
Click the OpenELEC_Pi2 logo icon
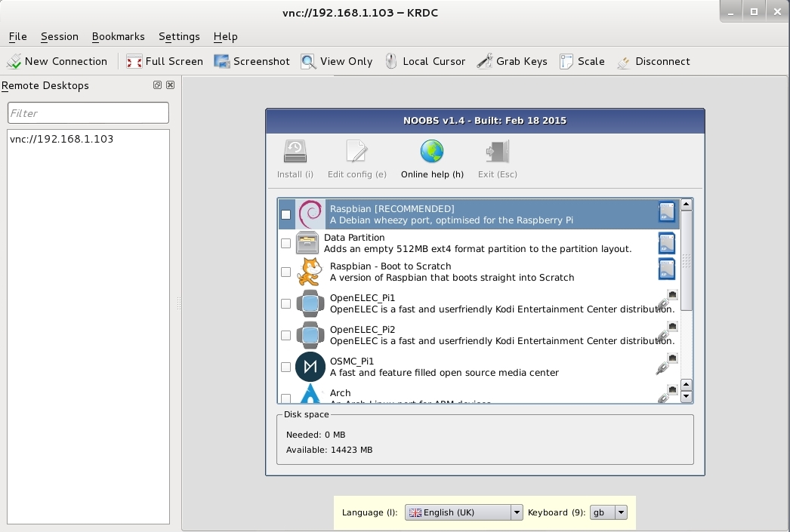pos(310,335)
